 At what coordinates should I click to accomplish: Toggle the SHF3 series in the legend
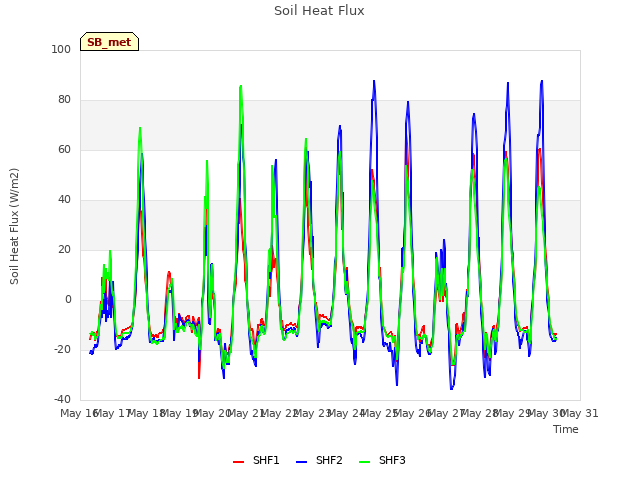point(382,460)
